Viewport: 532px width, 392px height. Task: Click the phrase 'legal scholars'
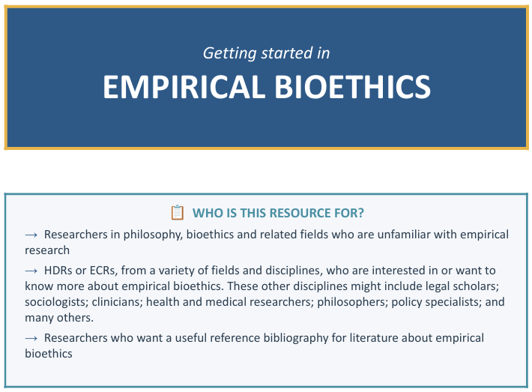464,286
